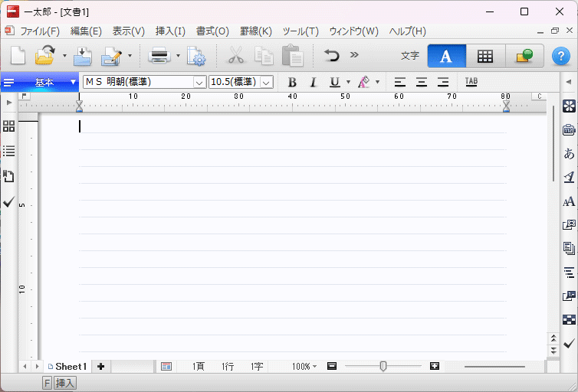Open the 10.5 font size dropdown
The width and height of the screenshot is (578, 392).
point(266,82)
